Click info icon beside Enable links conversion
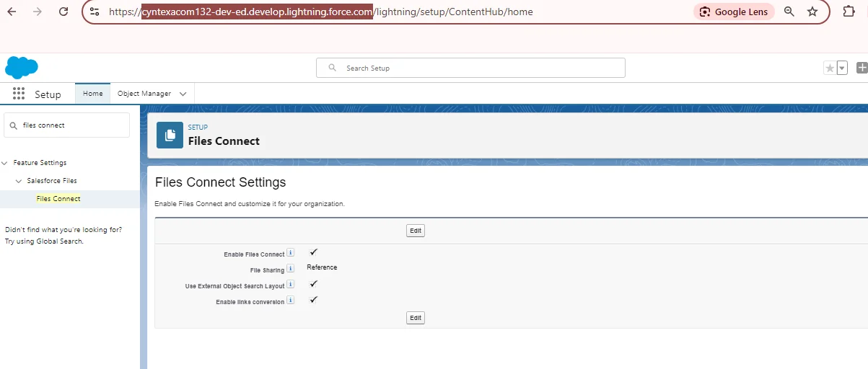This screenshot has width=868, height=369. pyautogui.click(x=291, y=301)
